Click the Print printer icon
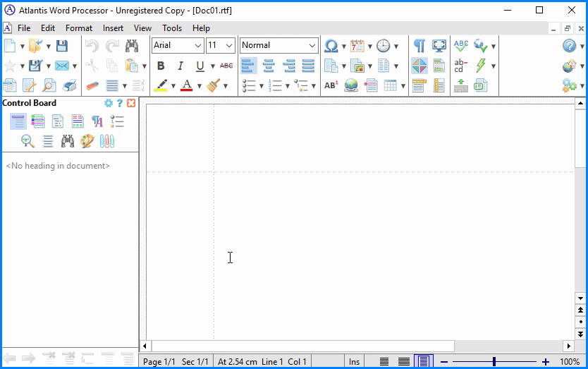Image resolution: width=588 pixels, height=369 pixels. point(69,85)
